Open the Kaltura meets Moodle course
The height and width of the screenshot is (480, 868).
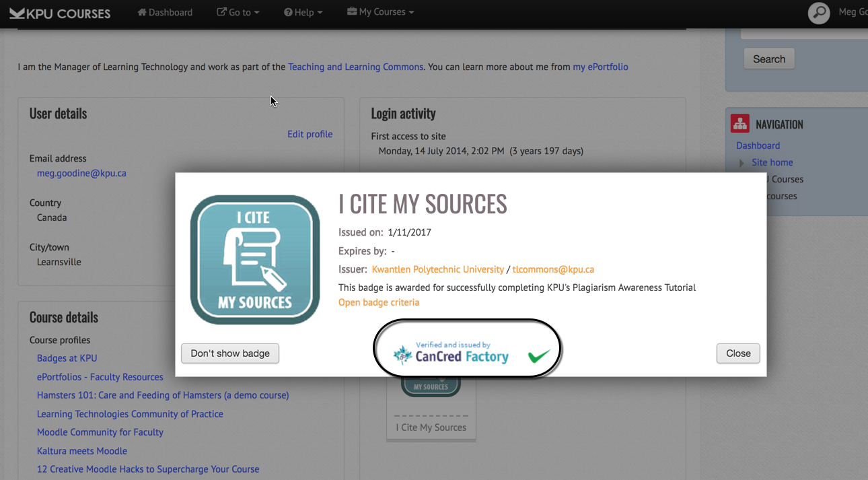pos(82,451)
